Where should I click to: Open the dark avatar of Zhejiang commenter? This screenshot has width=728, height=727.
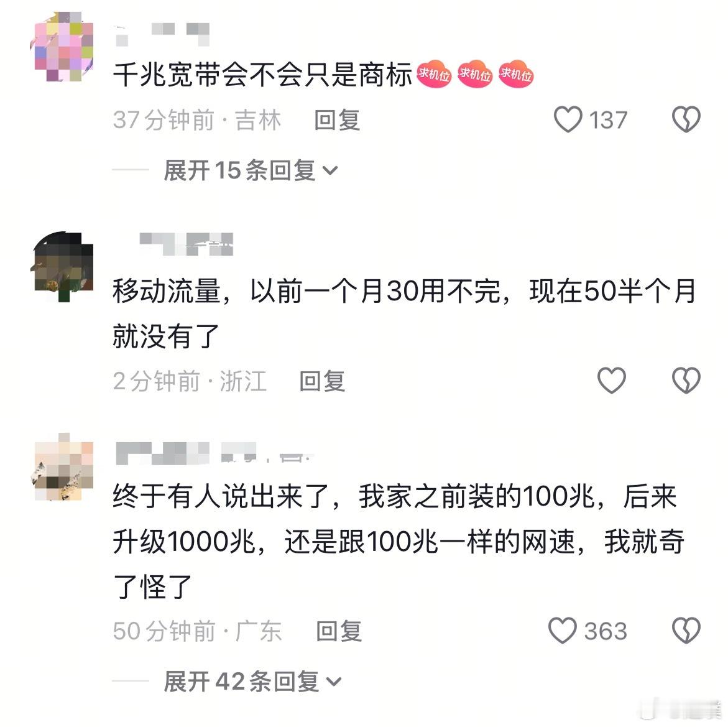coord(63,267)
